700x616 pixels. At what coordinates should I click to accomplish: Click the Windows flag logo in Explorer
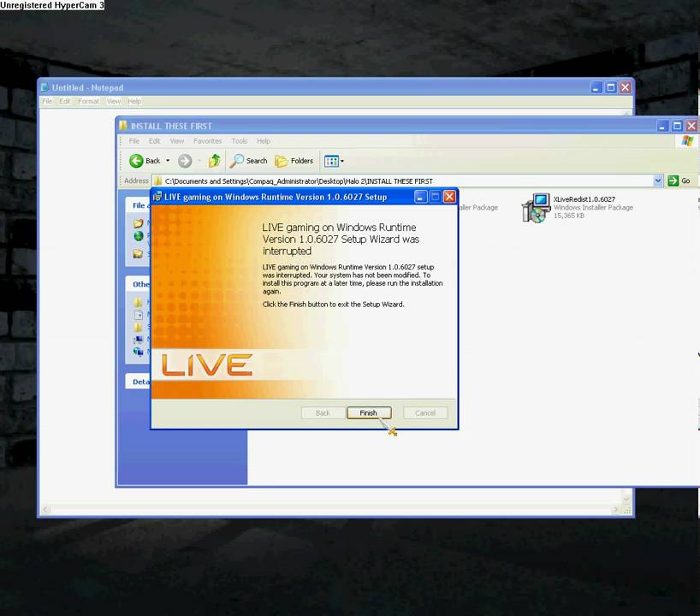point(687,141)
